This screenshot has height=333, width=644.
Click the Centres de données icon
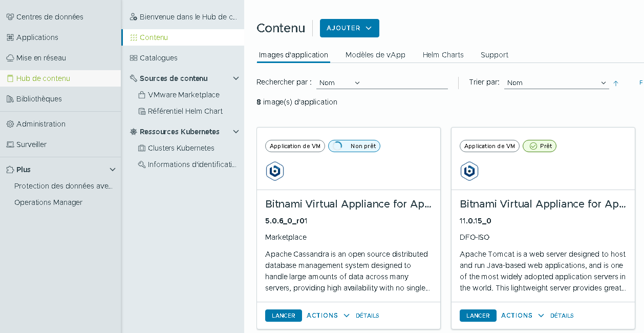tap(10, 17)
